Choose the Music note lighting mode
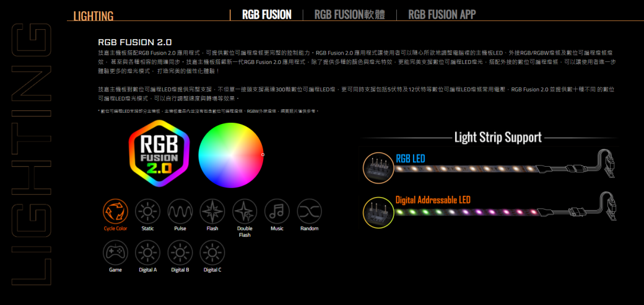This screenshot has width=644, height=305. [x=277, y=212]
